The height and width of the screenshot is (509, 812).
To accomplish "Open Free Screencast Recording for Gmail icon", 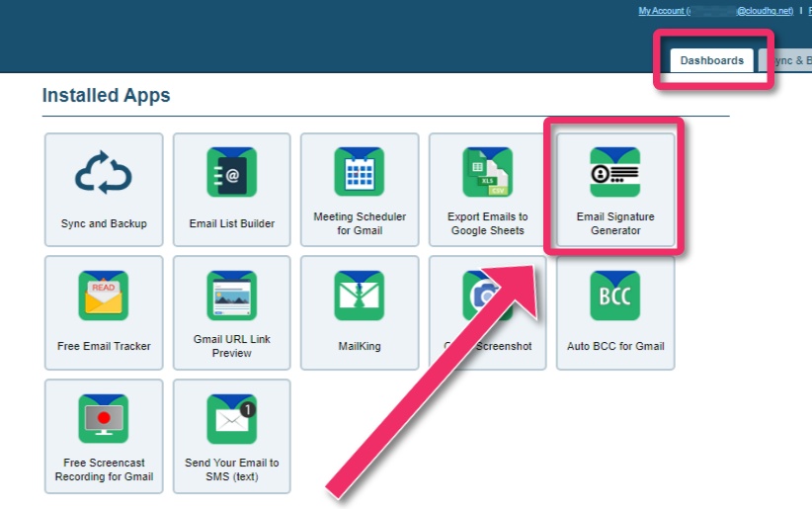I will coord(104,419).
